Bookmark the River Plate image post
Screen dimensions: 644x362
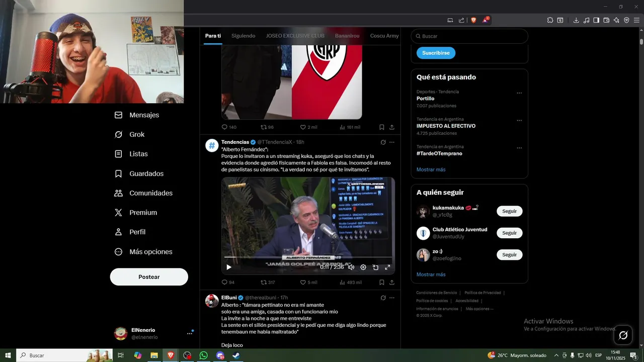[x=382, y=127]
